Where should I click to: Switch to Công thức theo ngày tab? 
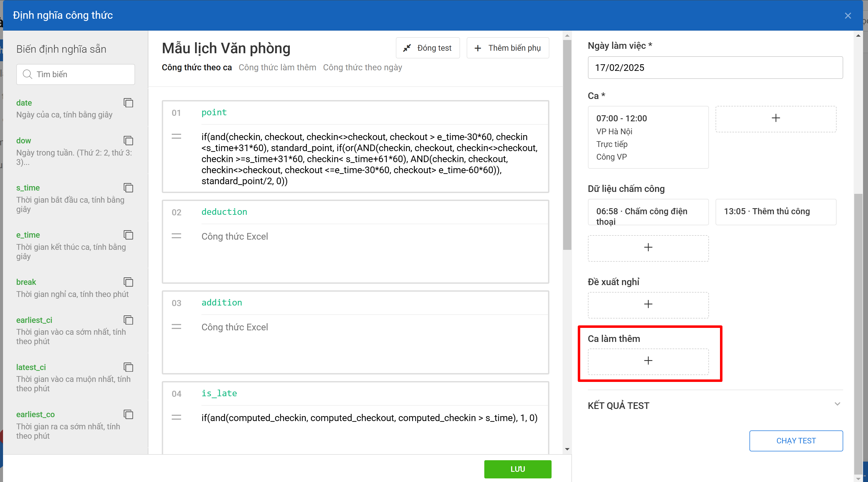coord(362,67)
